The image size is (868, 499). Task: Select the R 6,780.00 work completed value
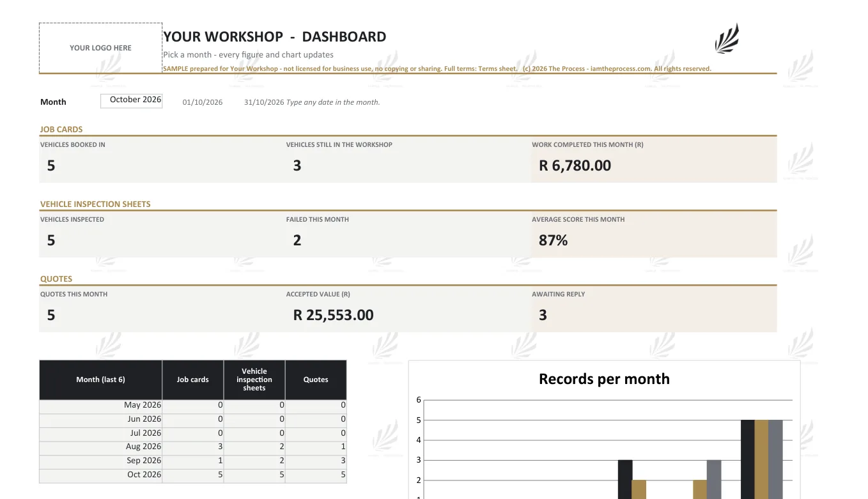(x=575, y=165)
